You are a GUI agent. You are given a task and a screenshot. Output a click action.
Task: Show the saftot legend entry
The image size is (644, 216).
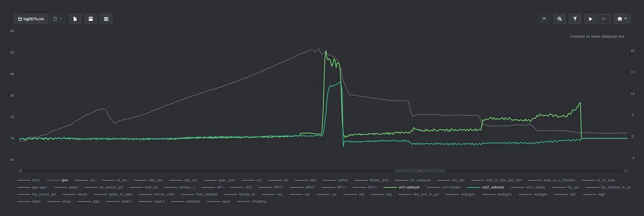point(335,180)
